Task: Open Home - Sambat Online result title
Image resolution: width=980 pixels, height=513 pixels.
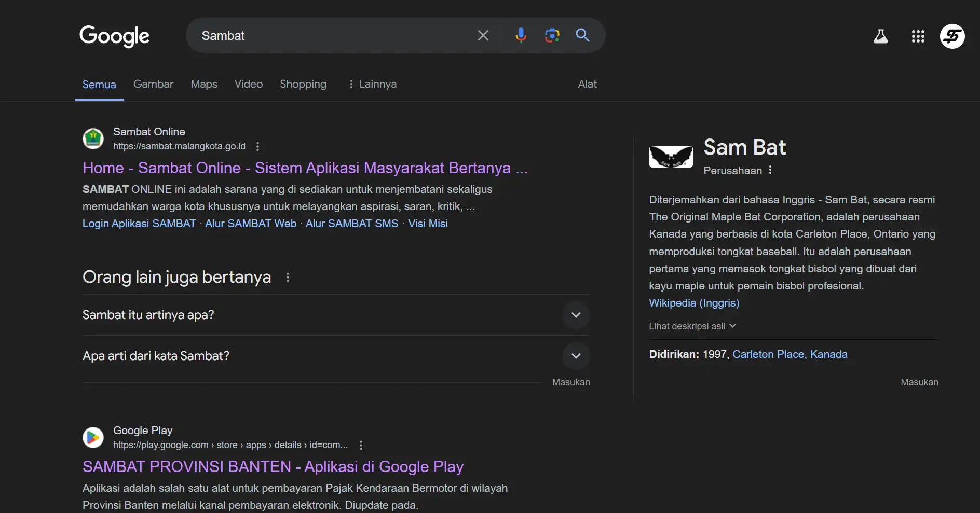Action: tap(305, 168)
